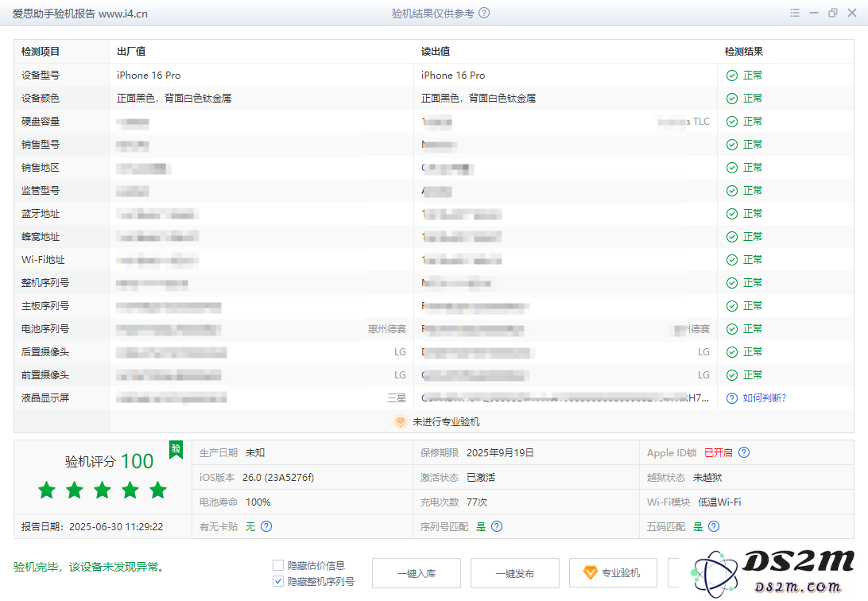Click the 惠州德赛 battery maker in 出厂值
Screen dimensions: 868x601
[x=387, y=329]
